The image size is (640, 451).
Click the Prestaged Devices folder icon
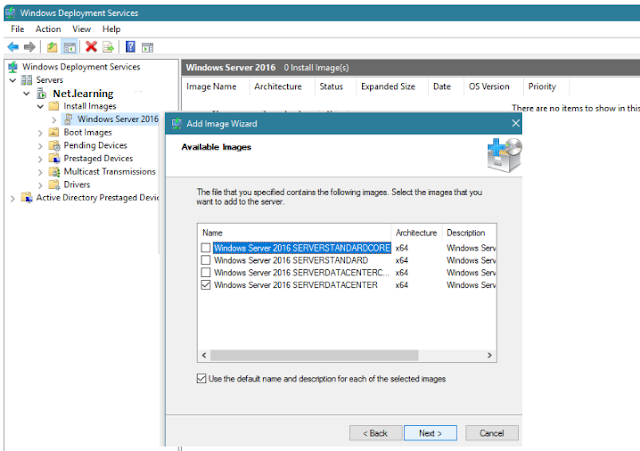(54, 158)
